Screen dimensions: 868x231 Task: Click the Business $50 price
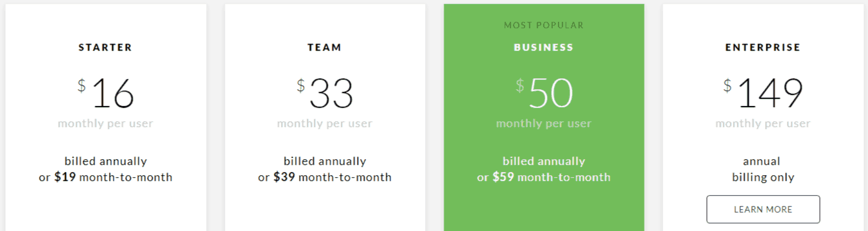[x=544, y=94]
